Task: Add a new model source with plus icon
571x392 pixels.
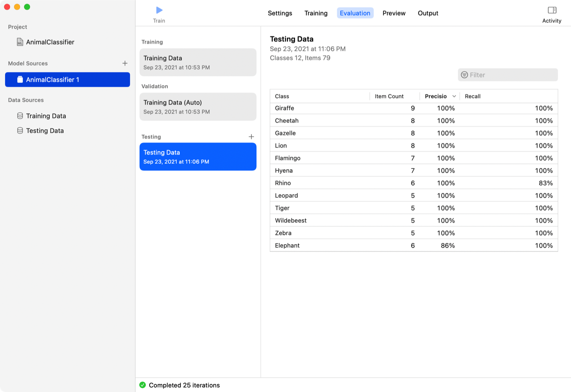Action: [x=125, y=63]
